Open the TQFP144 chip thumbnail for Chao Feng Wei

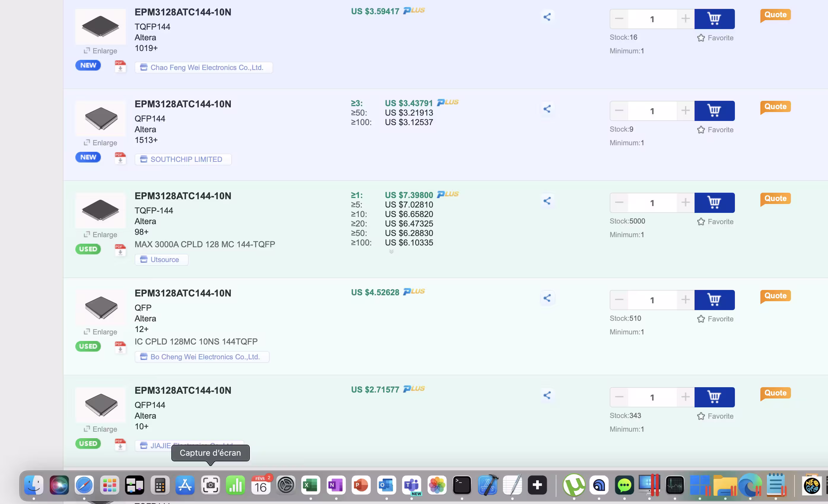pos(101,27)
